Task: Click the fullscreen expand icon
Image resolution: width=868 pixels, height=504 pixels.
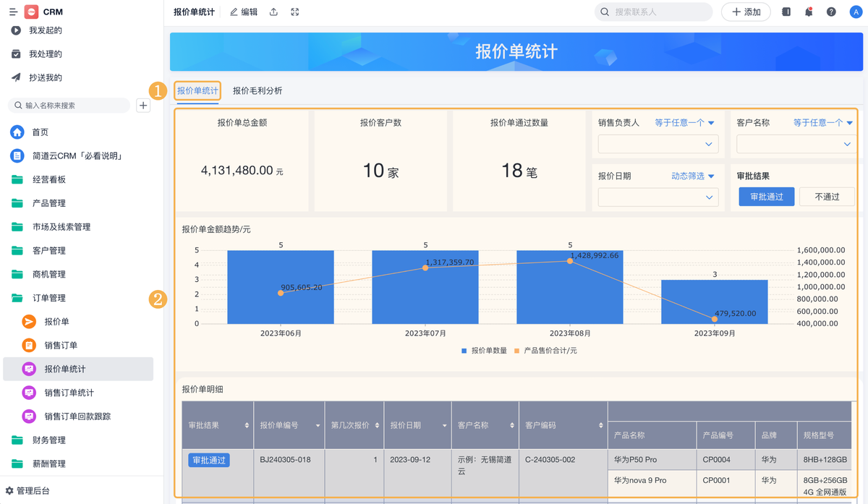Action: point(294,12)
